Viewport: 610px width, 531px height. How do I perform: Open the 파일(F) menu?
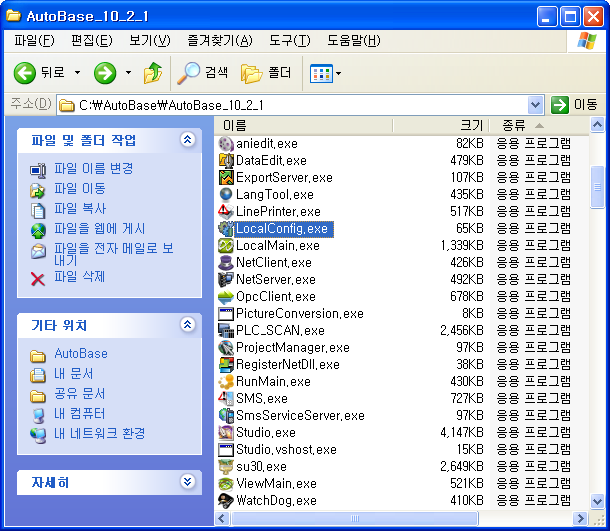coord(34,40)
